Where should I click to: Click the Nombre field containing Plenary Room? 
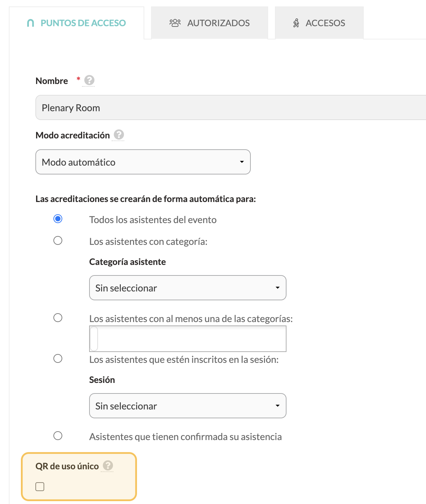tap(231, 107)
